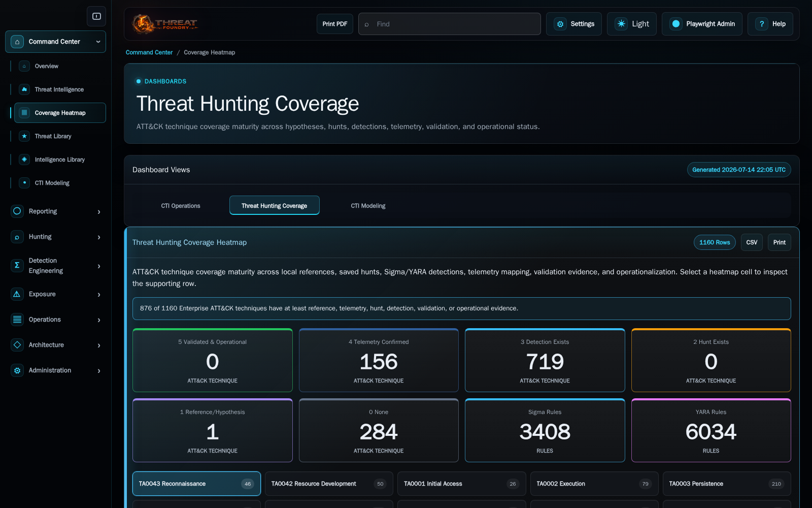
Task: Click the Intelligence Library diamond icon
Action: click(x=24, y=160)
